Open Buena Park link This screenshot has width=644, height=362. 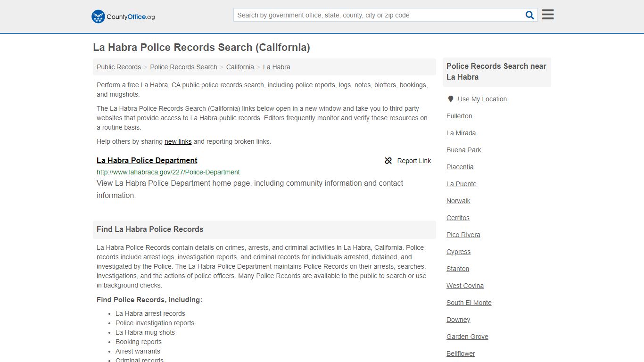point(464,150)
